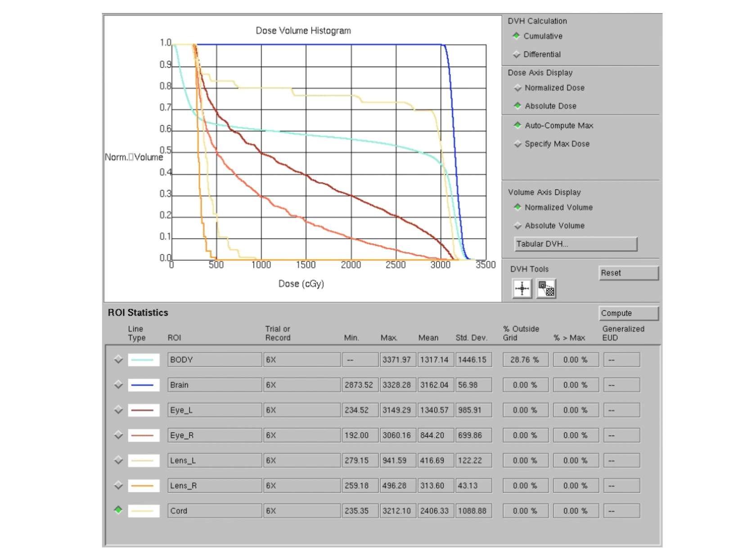Select the Cumulative DVH calculation option
The image size is (756, 558).
point(517,36)
